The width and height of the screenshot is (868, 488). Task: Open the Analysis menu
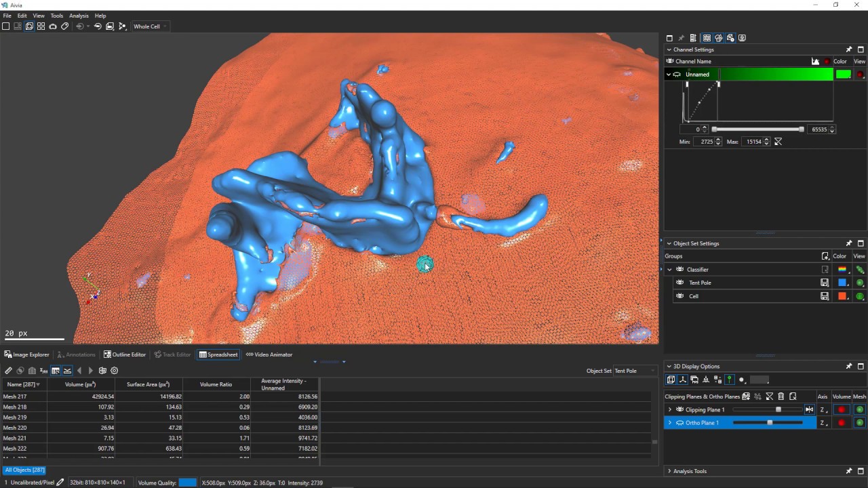pyautogui.click(x=79, y=16)
